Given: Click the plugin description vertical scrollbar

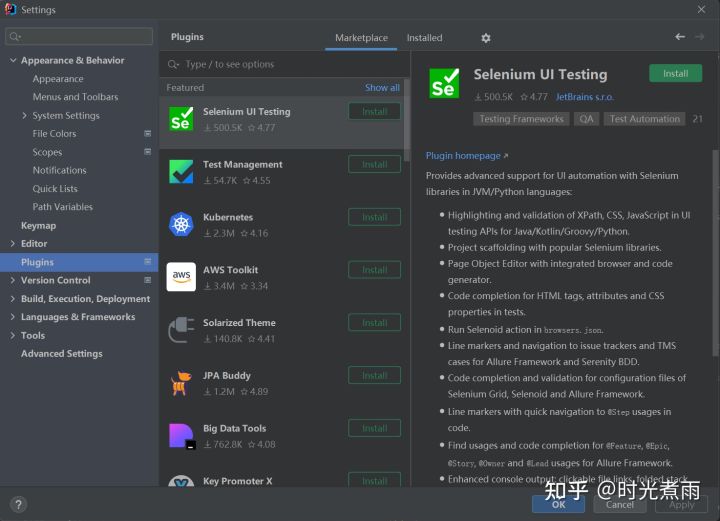Looking at the screenshot, I should [x=715, y=252].
